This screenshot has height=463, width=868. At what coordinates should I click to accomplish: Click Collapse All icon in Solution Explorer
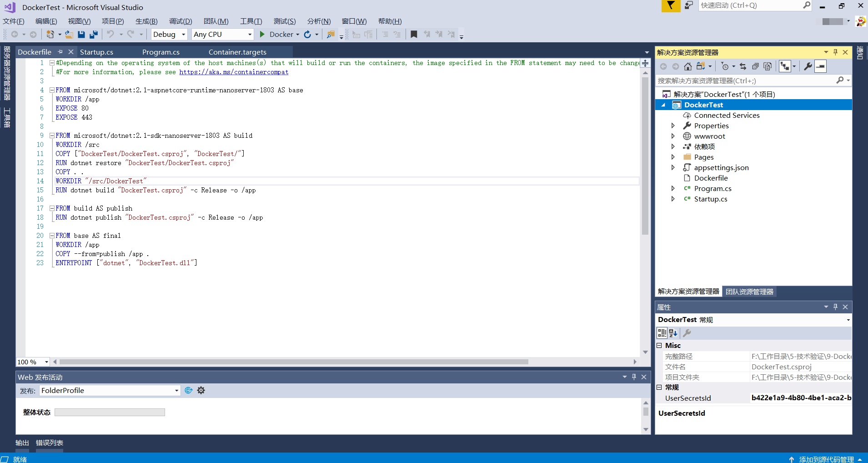pos(755,66)
